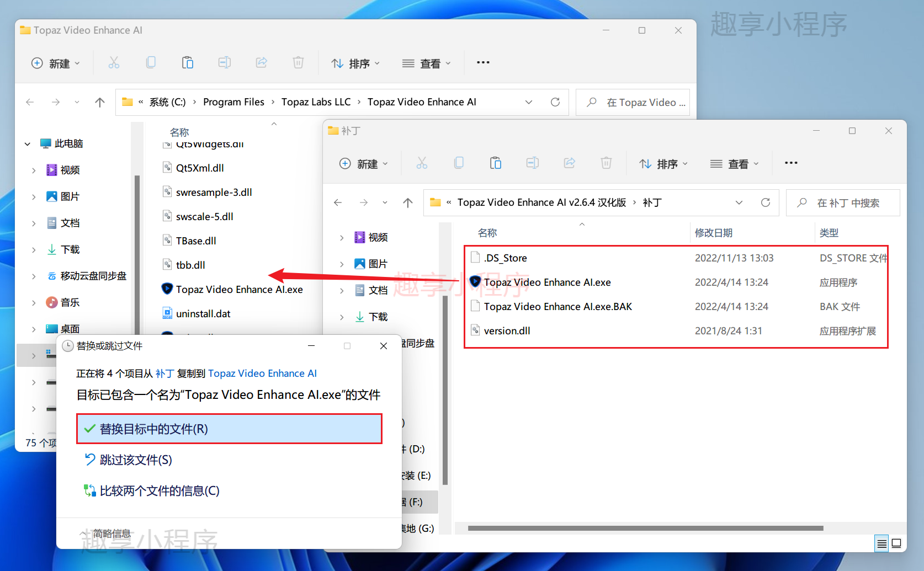Open 新建 dropdown in 补丁 window
Image resolution: width=924 pixels, height=571 pixels.
pyautogui.click(x=364, y=164)
